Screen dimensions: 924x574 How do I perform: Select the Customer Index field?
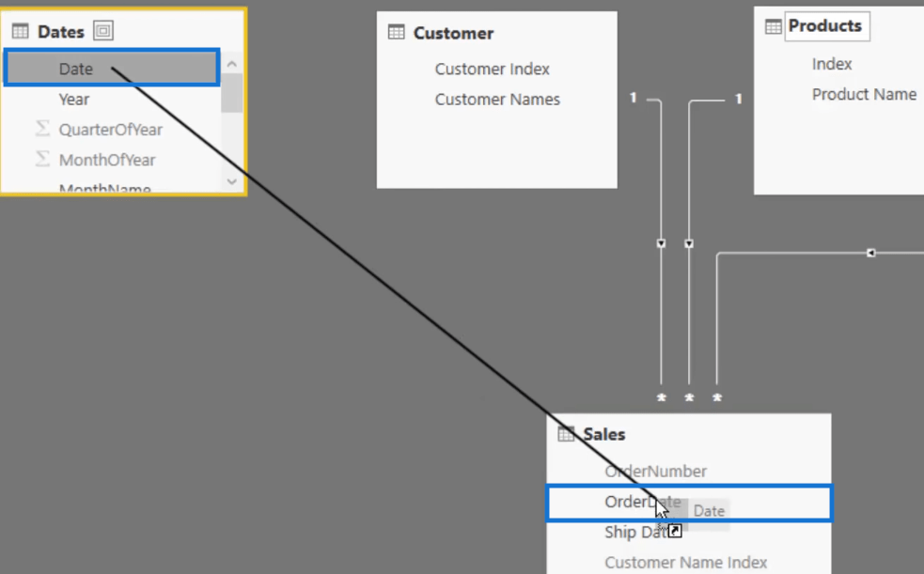[x=492, y=69]
